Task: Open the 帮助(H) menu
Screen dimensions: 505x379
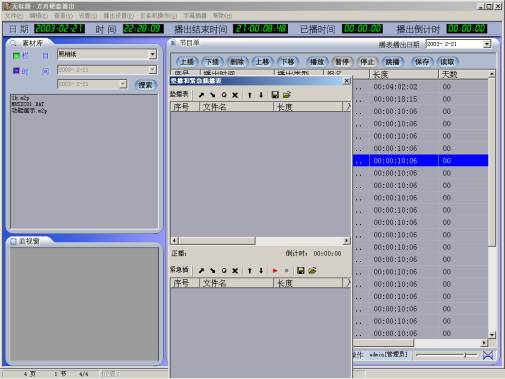Action: (x=222, y=16)
